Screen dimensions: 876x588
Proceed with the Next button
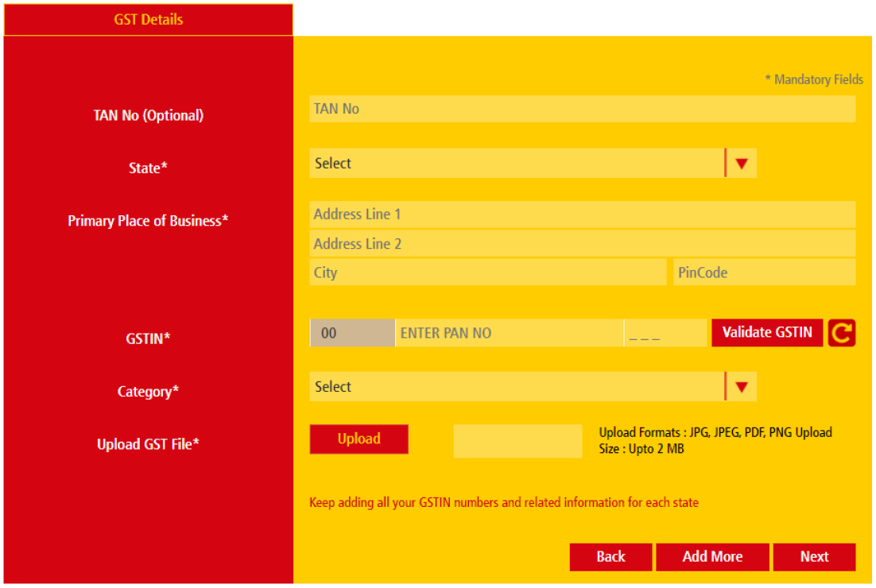click(x=814, y=557)
